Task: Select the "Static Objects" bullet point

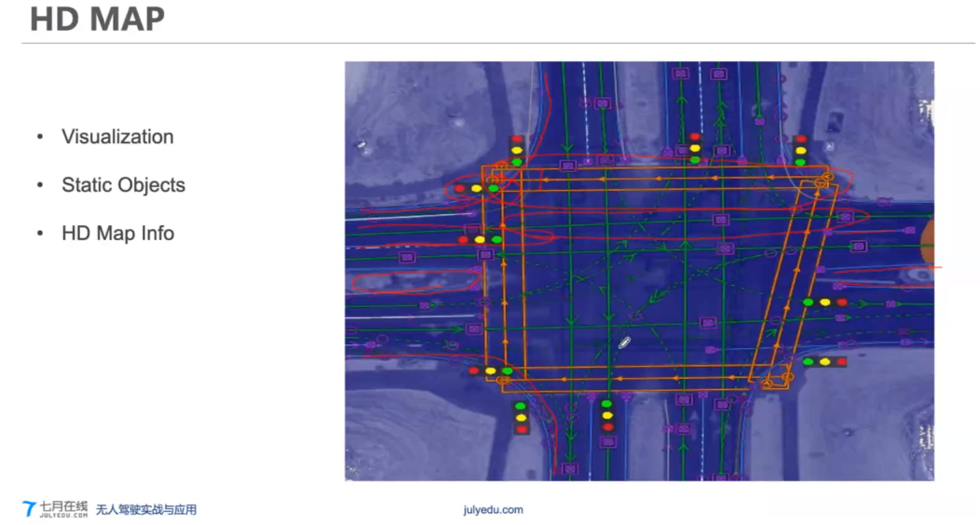Action: (x=123, y=185)
